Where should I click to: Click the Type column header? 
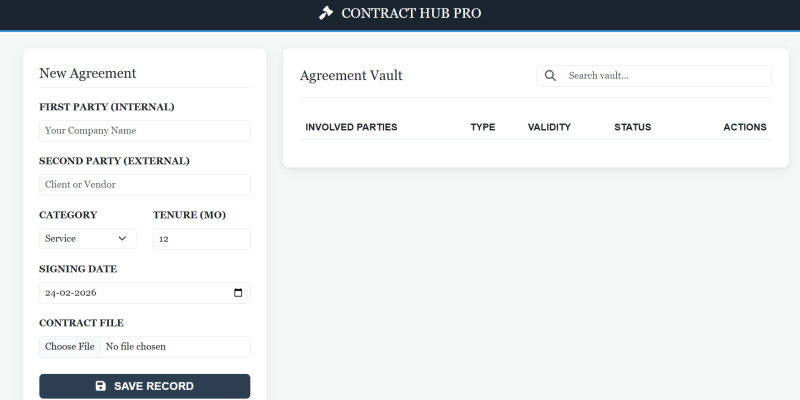pos(483,127)
